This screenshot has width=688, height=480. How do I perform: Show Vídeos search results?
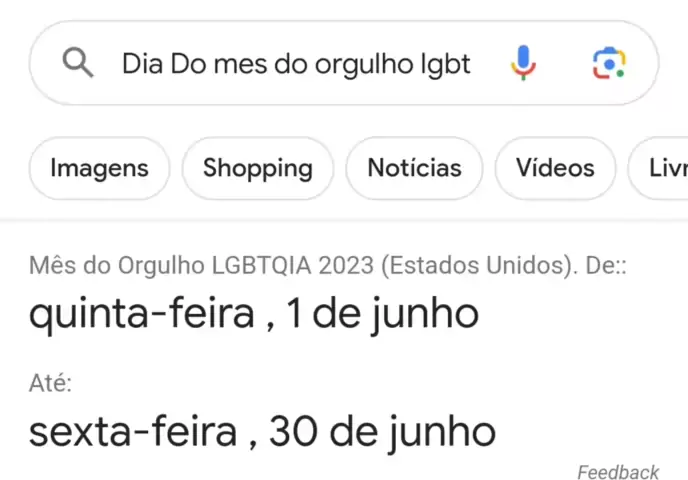tap(555, 168)
